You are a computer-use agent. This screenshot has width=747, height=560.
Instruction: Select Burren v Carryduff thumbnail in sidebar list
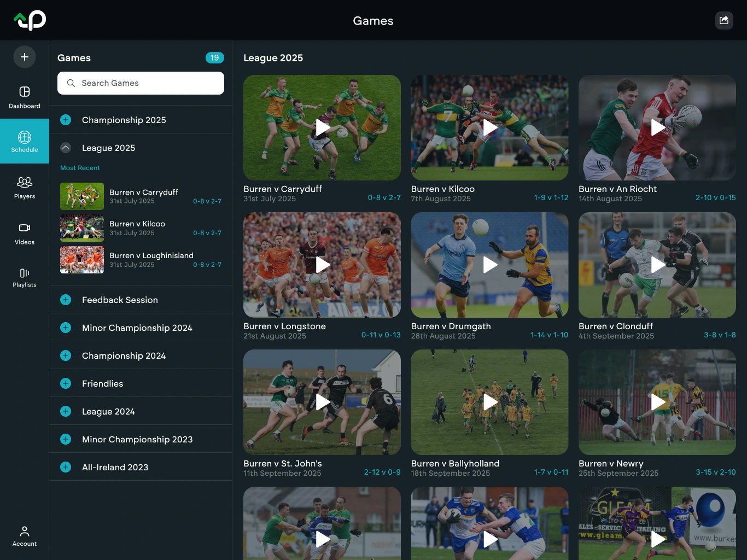[x=82, y=196]
